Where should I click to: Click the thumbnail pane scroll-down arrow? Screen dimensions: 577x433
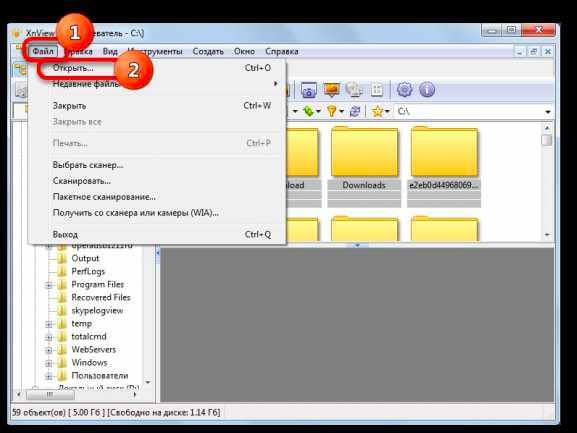[547, 234]
